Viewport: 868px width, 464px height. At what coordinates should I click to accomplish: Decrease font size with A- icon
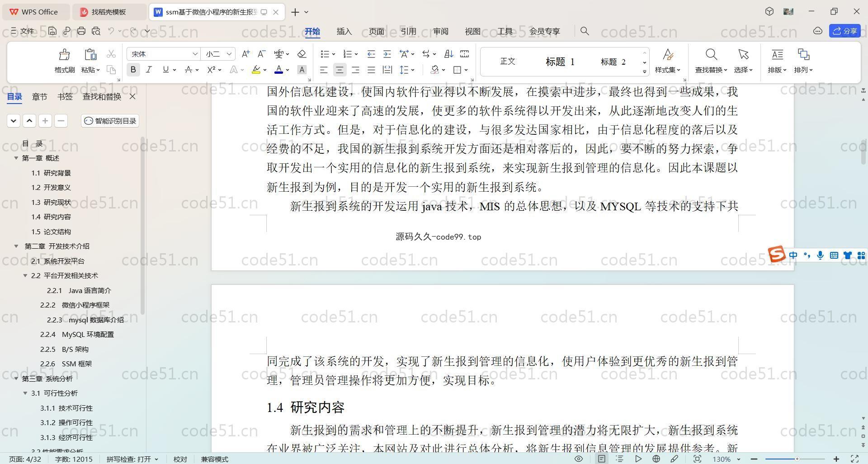[x=261, y=54]
